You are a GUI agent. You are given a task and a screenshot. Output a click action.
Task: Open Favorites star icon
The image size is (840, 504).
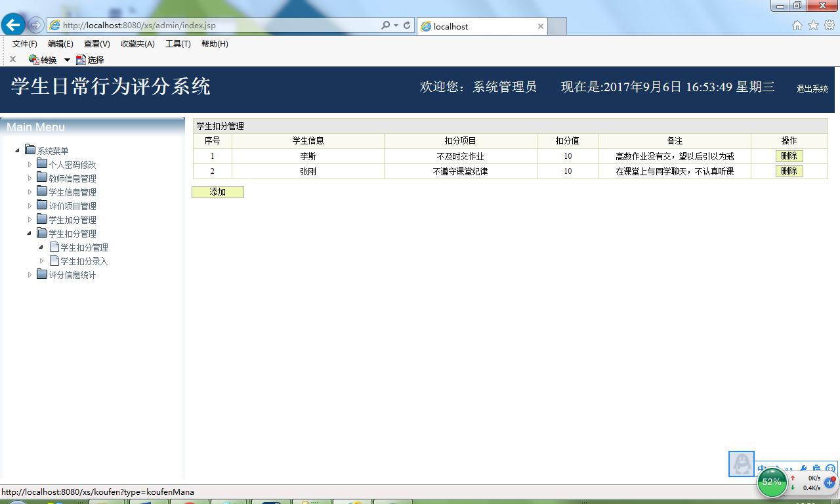point(813,26)
